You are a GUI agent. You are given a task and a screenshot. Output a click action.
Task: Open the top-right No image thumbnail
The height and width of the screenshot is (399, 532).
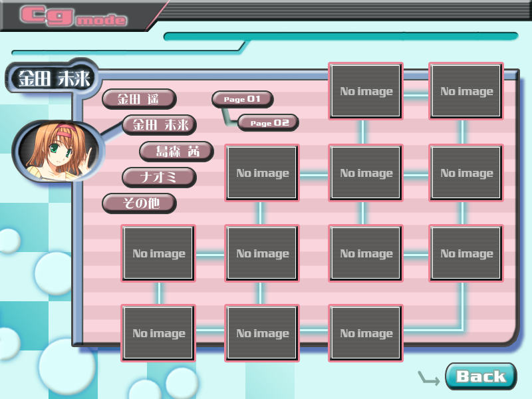click(x=466, y=91)
